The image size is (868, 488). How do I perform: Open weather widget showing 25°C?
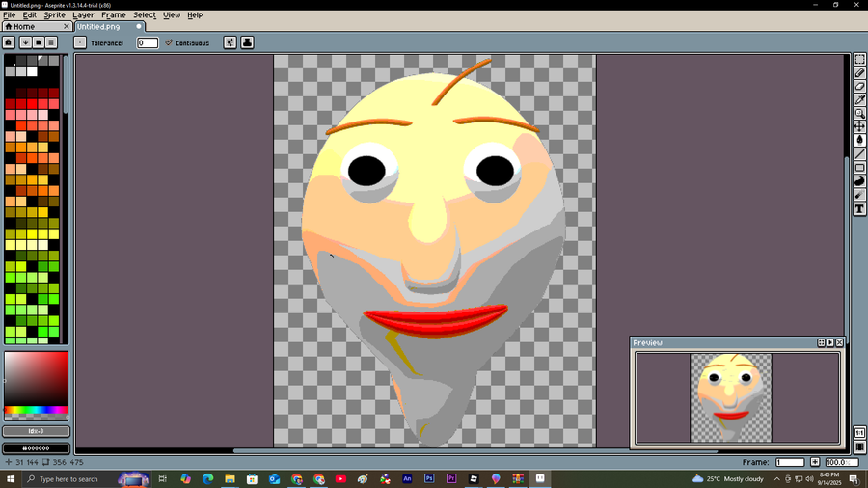pyautogui.click(x=728, y=479)
